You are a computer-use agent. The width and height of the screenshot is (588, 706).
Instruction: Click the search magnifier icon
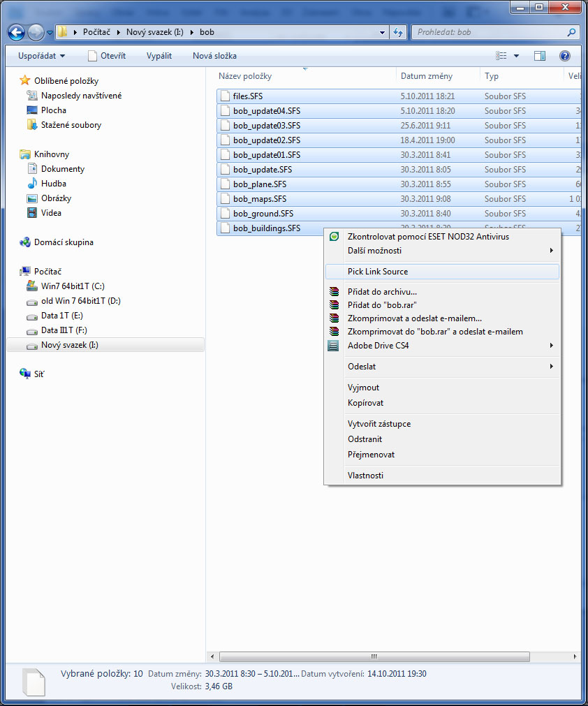point(571,32)
